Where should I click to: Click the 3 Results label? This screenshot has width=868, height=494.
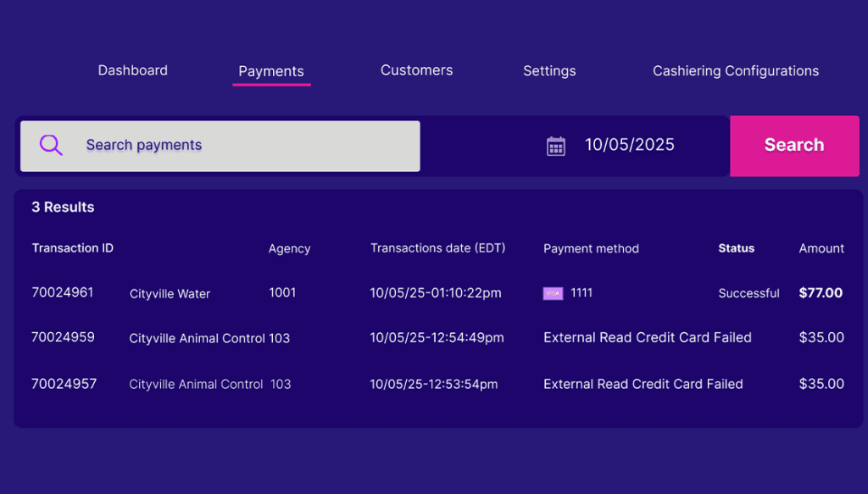(x=62, y=207)
